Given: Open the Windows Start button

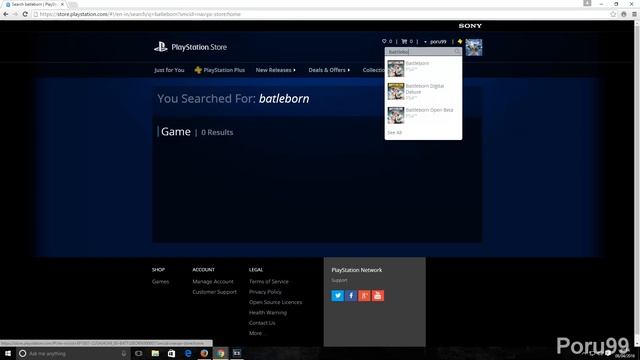Looking at the screenshot, I should tap(8, 353).
